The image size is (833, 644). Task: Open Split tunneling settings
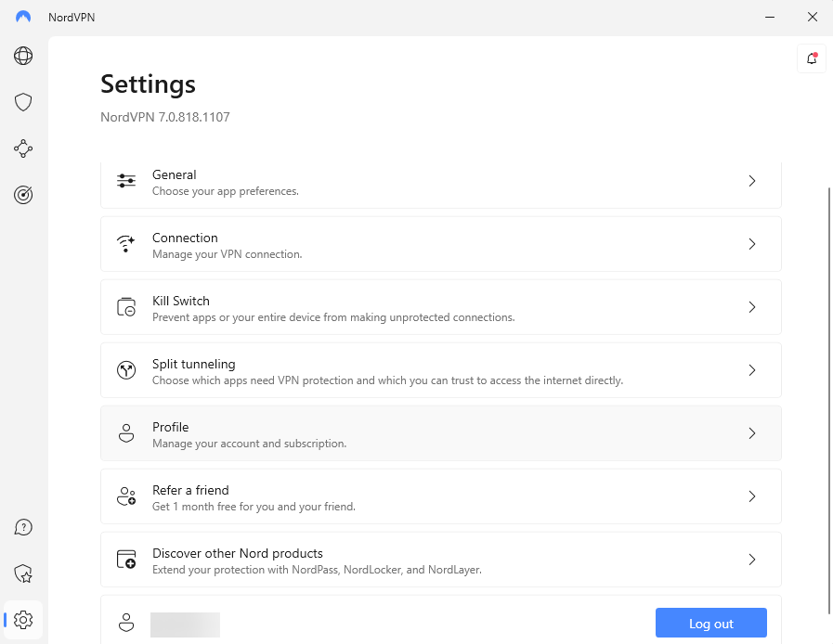[x=440, y=371]
